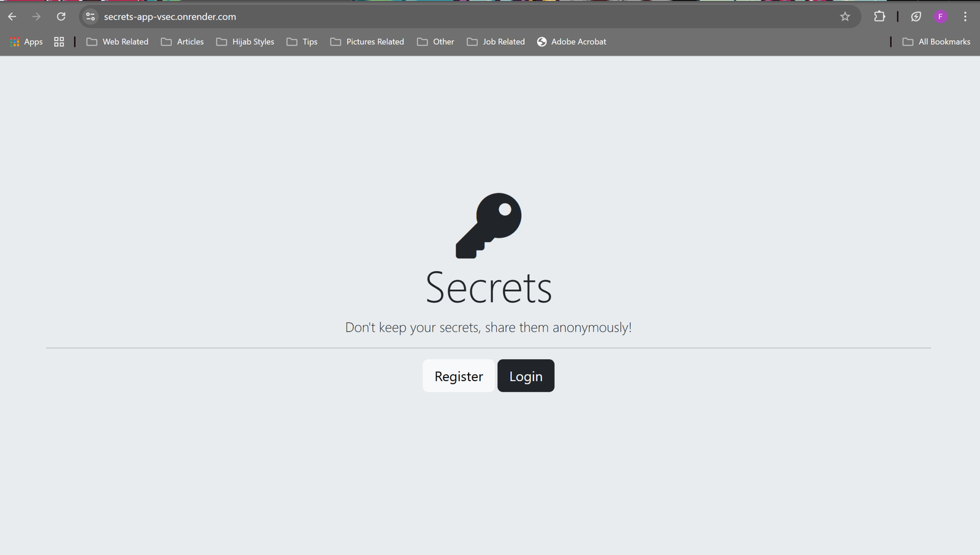The height and width of the screenshot is (555, 980).
Task: Open the Articles bookmarks folder
Action: [183, 42]
